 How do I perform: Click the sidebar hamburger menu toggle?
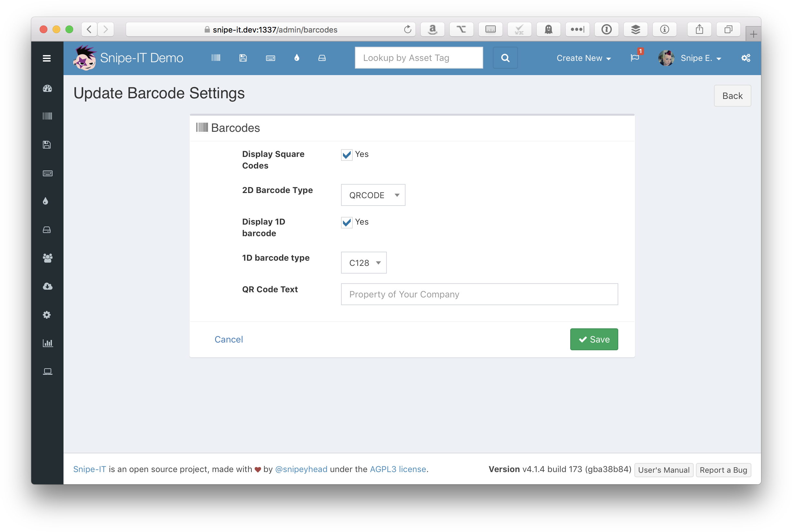[x=47, y=58]
